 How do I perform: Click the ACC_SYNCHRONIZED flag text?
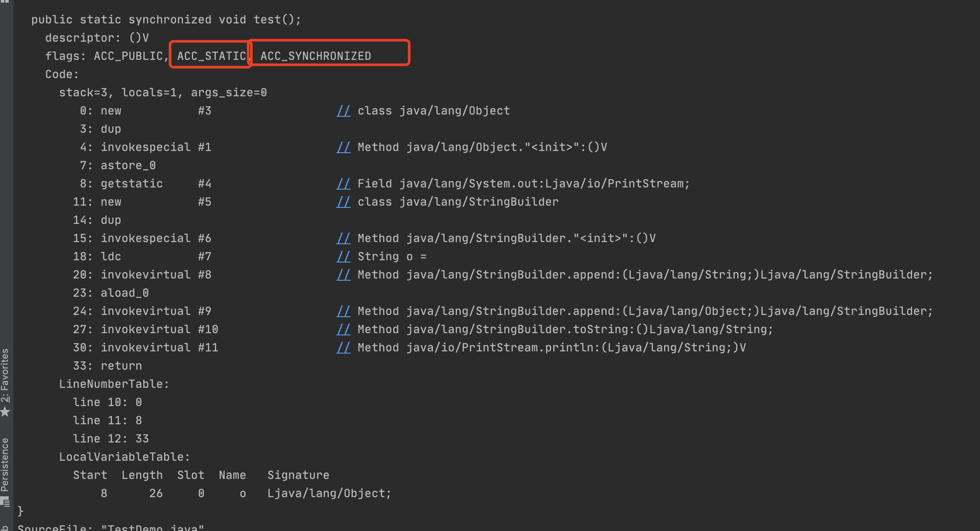316,56
